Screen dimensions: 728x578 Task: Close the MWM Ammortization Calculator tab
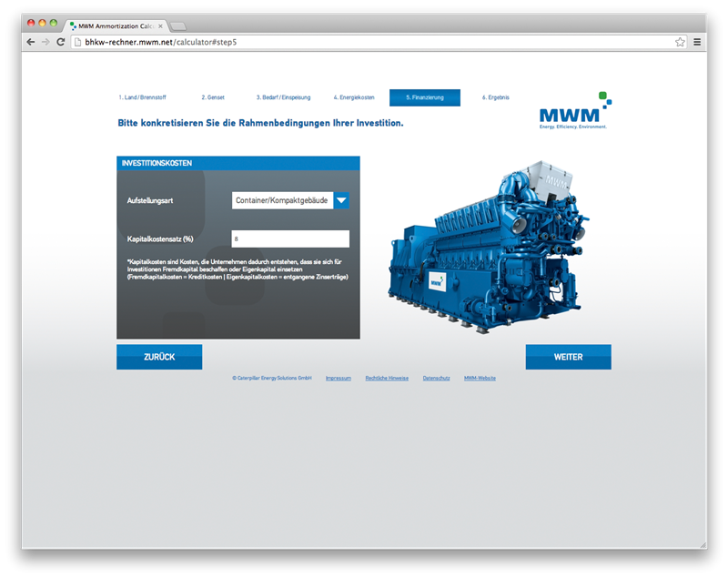(x=160, y=26)
